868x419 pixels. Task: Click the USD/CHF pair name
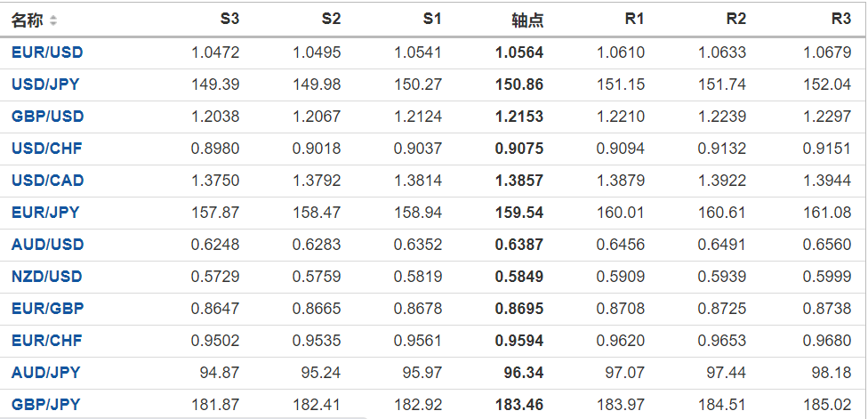click(x=47, y=149)
